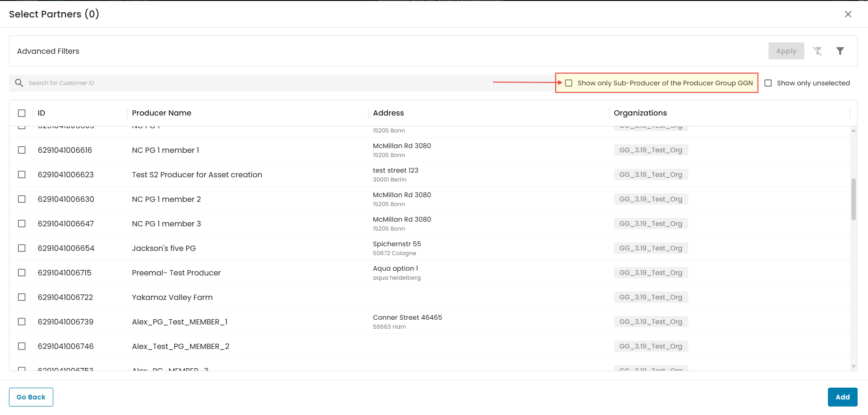Click the Organizations column header
The width and height of the screenshot is (868, 415).
pos(640,113)
